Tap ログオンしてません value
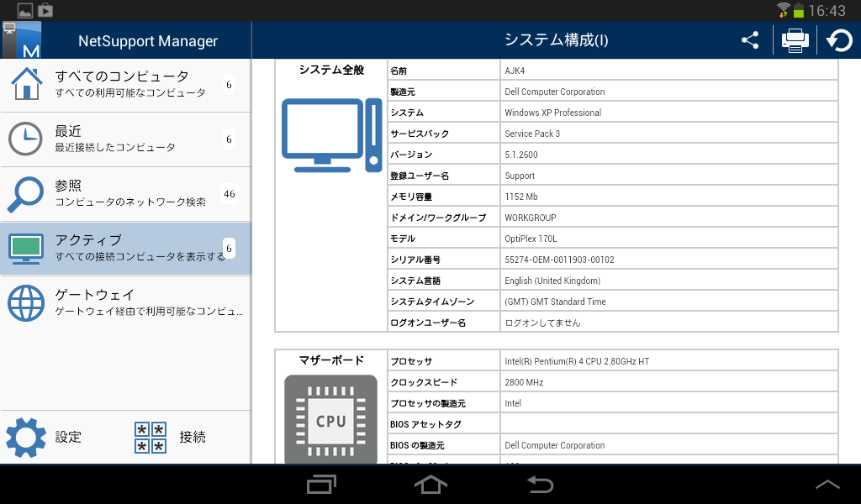Viewport: 861px width, 504px height. click(x=542, y=323)
